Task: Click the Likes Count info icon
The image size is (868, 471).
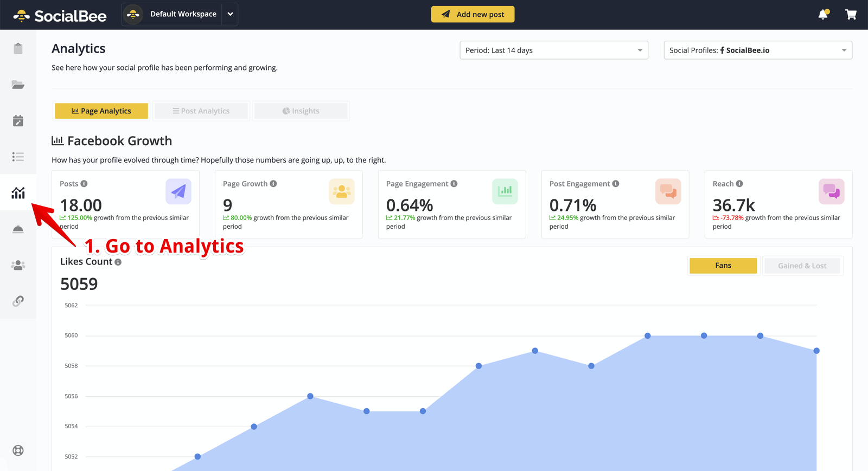Action: pos(118,262)
